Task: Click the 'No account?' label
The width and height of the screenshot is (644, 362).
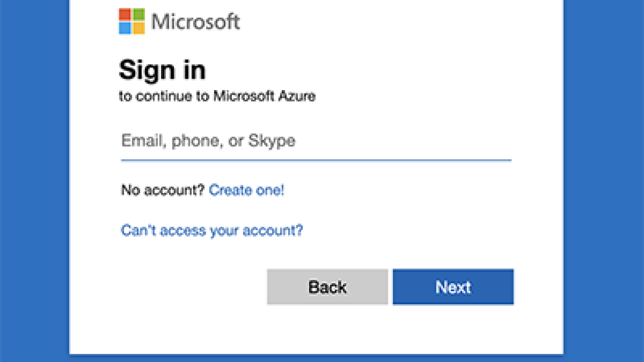Action: click(x=162, y=190)
